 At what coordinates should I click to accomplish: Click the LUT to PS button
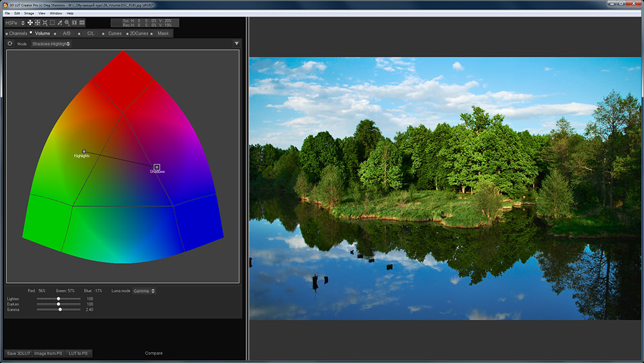tap(79, 353)
